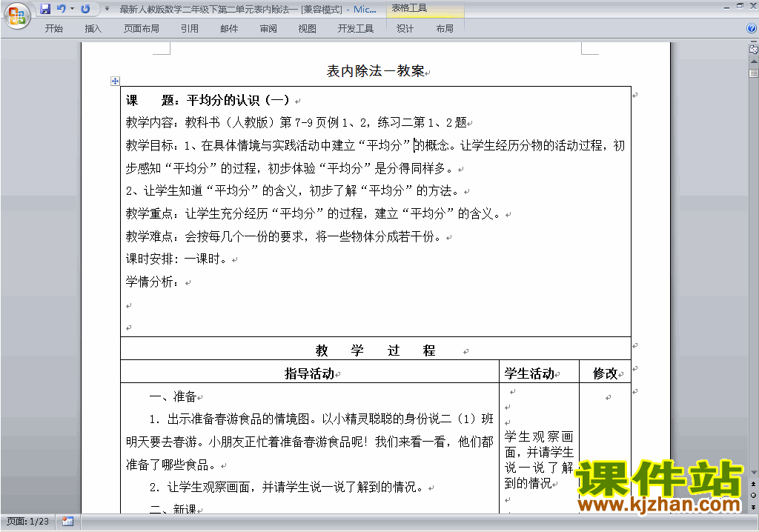Go to previous page button
The image size is (759, 532).
point(754,484)
